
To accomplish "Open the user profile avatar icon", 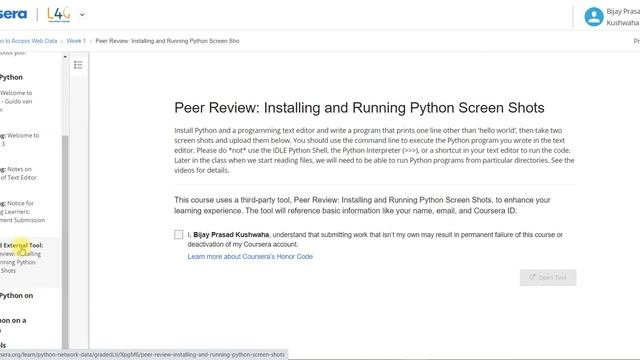I will coord(593,17).
